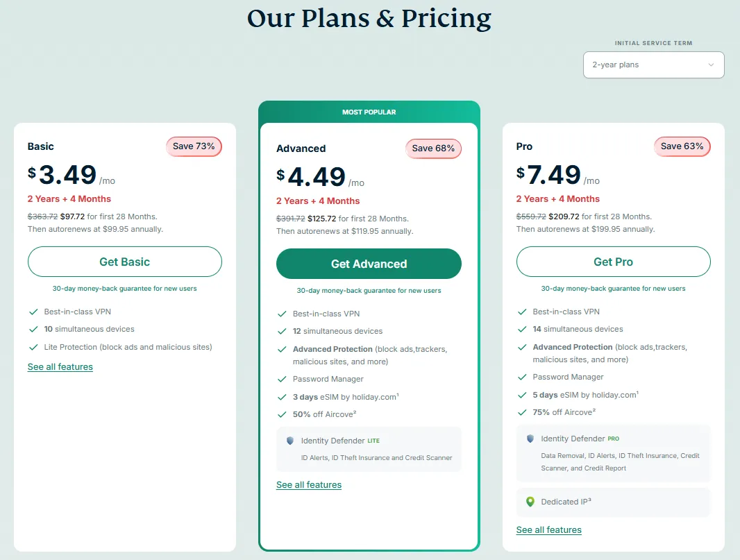Click the Identity Defender Lite shield icon
Viewport: 740px width, 560px height.
(x=289, y=441)
